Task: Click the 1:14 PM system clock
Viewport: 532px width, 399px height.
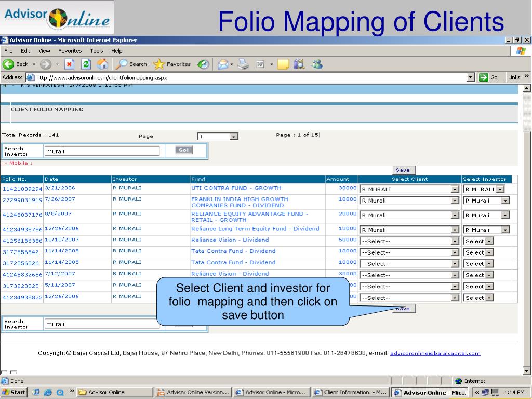Action: tap(514, 392)
